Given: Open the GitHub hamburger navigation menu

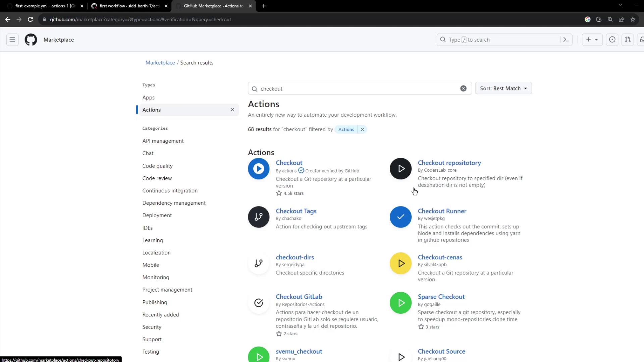Looking at the screenshot, I should 12,40.
